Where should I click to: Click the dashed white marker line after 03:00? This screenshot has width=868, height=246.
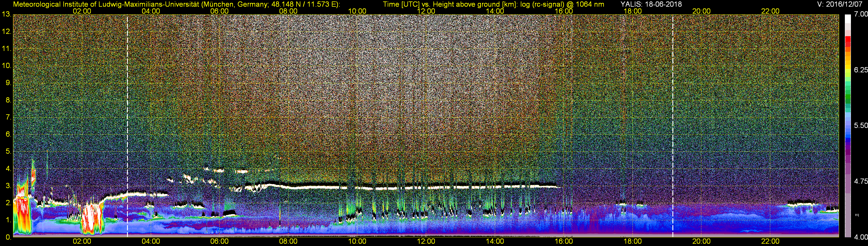[127, 126]
